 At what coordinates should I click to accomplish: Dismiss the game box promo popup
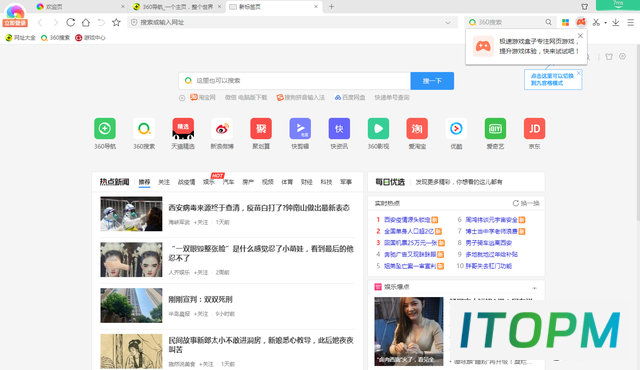[580, 36]
